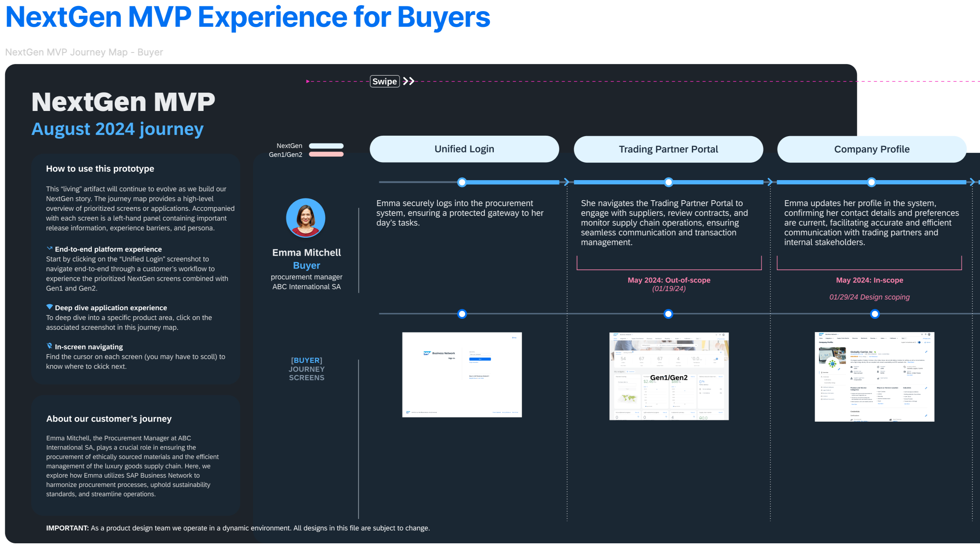This screenshot has height=548, width=980.
Task: Click the Gen1/Gen2 legend pink swatch
Action: click(x=326, y=154)
